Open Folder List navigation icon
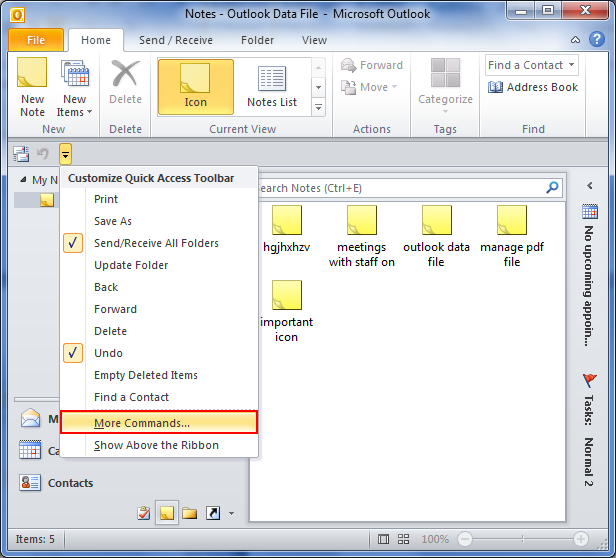Viewport: 616px width, 558px height. pos(190,513)
